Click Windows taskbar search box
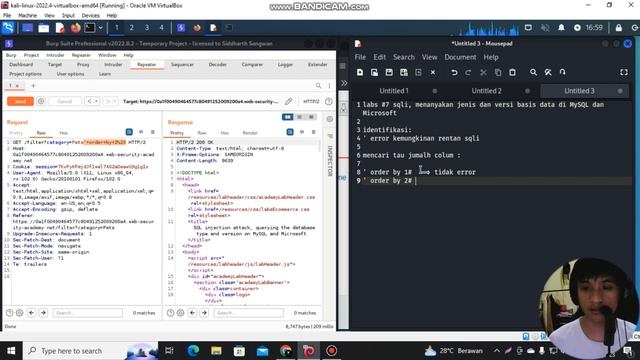Viewport: 640px width, 360px height. (x=90, y=351)
